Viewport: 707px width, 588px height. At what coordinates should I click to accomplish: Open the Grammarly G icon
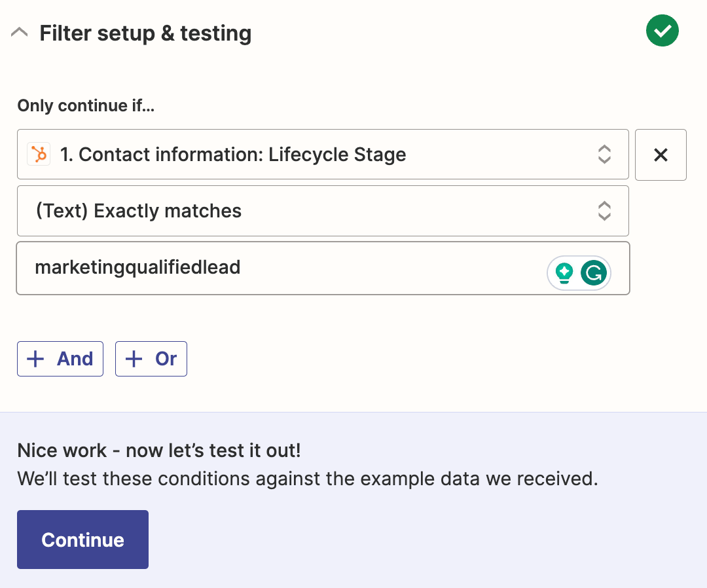[x=594, y=273]
